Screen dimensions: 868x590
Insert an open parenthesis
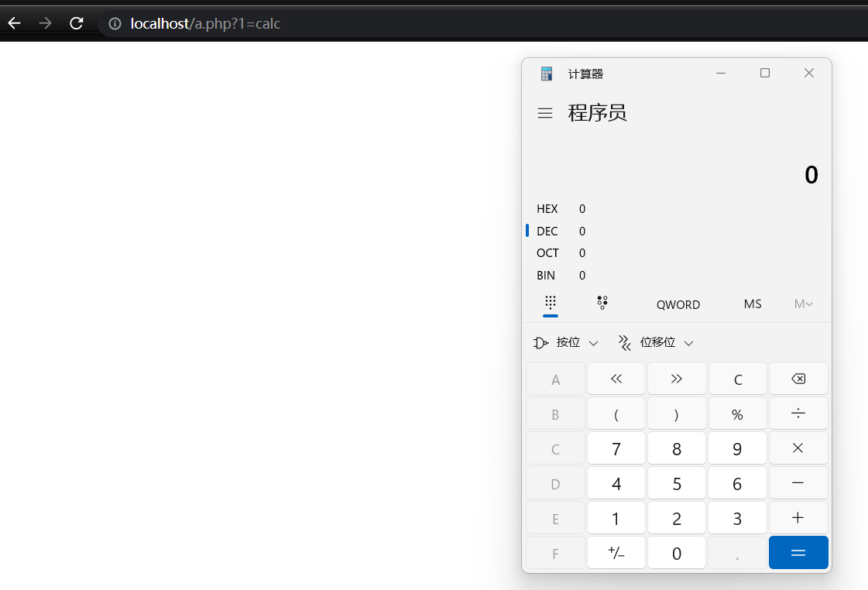click(x=616, y=413)
